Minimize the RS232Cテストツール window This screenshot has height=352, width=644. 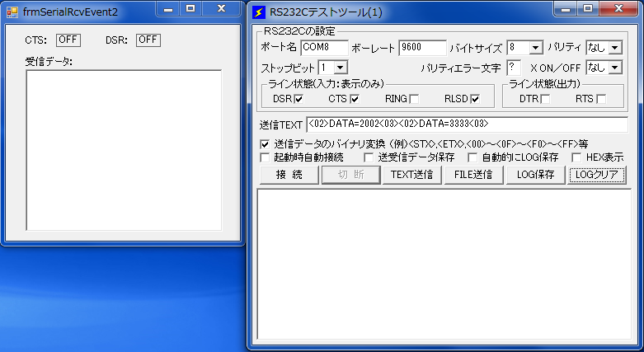point(566,9)
